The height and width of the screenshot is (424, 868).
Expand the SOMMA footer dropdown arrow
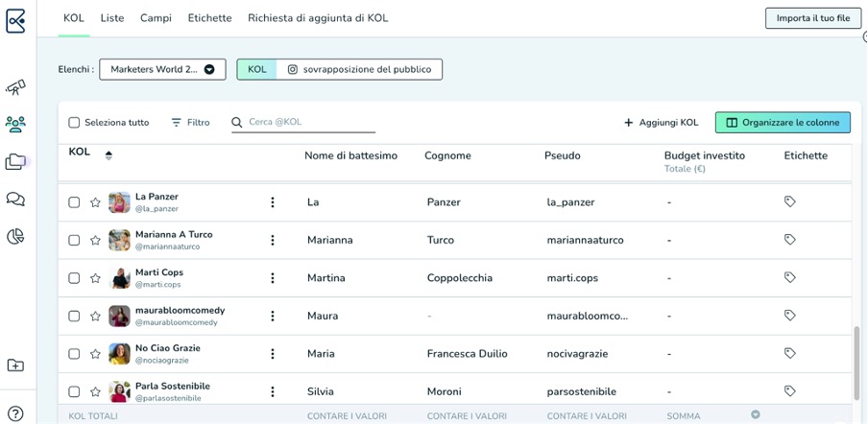point(756,415)
